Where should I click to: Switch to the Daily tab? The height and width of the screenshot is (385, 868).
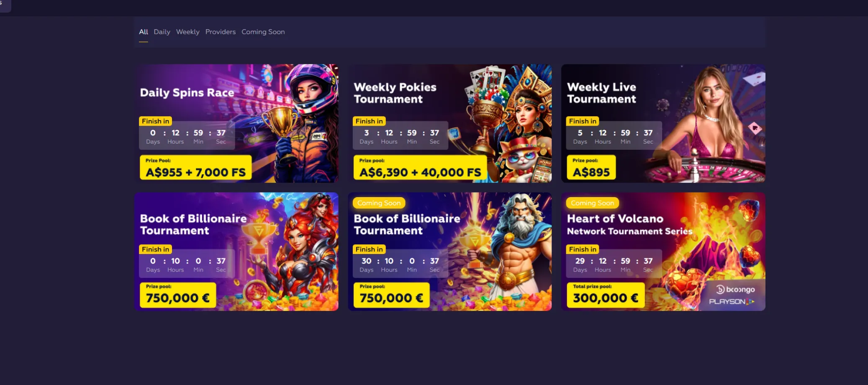(162, 32)
